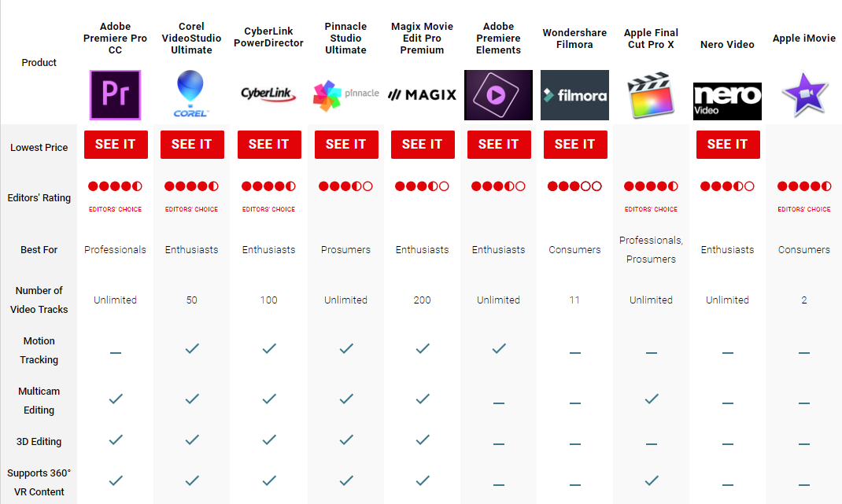Click the Adobe Premiere Pro logo
Image resolution: width=842 pixels, height=504 pixels.
[x=115, y=94]
